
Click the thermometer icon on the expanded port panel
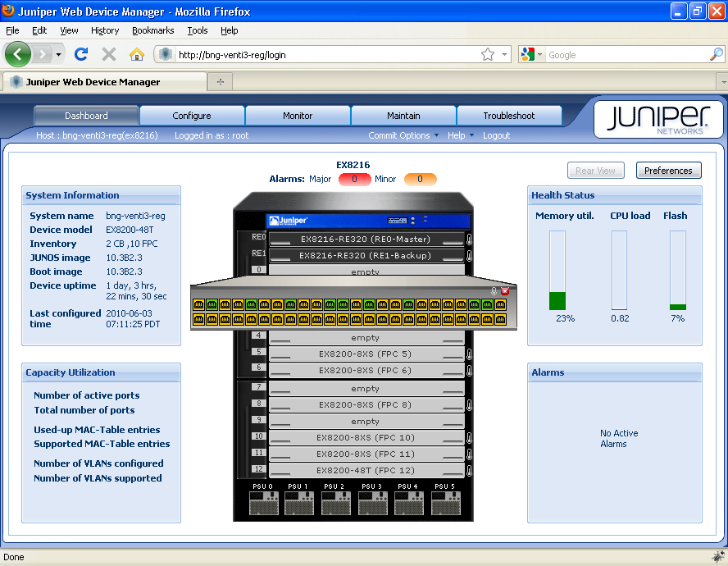point(494,291)
